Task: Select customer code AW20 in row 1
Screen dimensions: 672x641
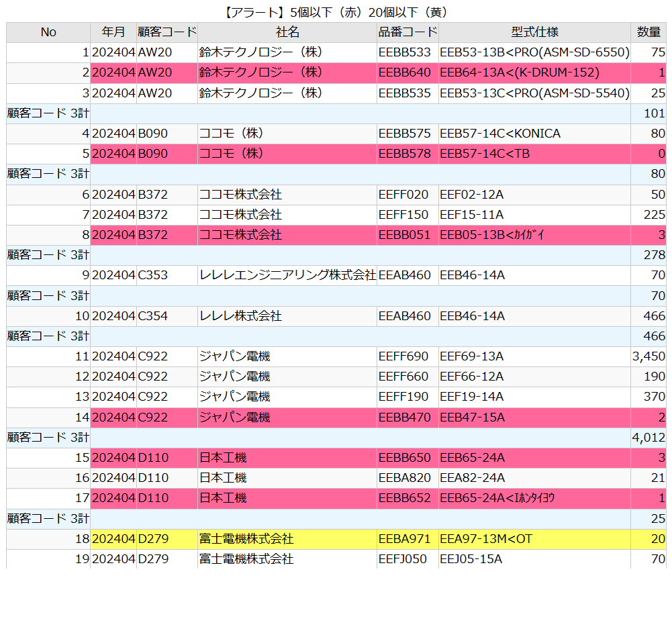Action: tap(149, 52)
